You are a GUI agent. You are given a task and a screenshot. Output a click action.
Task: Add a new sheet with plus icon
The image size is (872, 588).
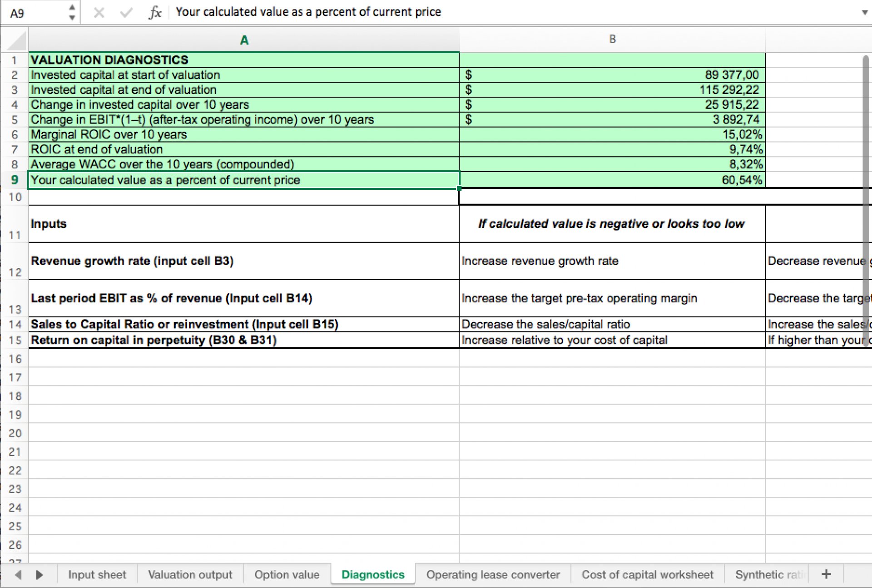(x=826, y=574)
